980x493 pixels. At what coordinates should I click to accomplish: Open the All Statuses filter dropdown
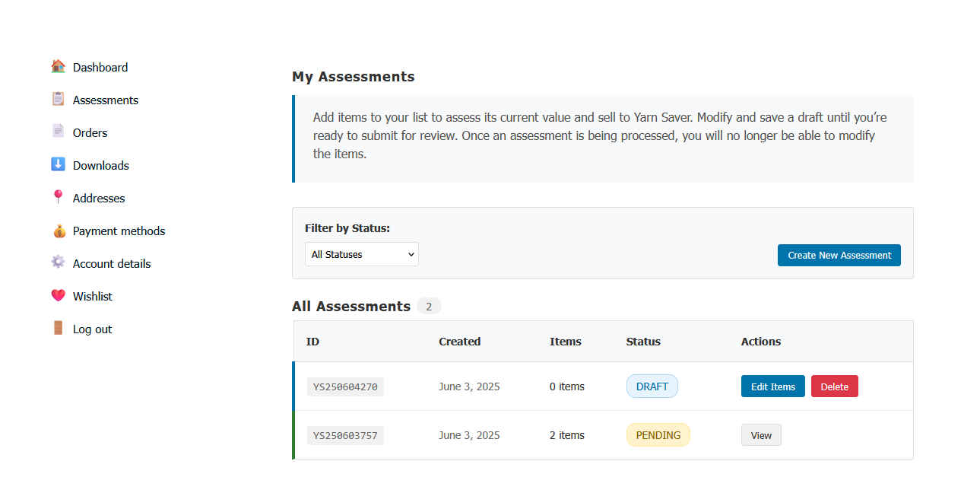(x=362, y=255)
